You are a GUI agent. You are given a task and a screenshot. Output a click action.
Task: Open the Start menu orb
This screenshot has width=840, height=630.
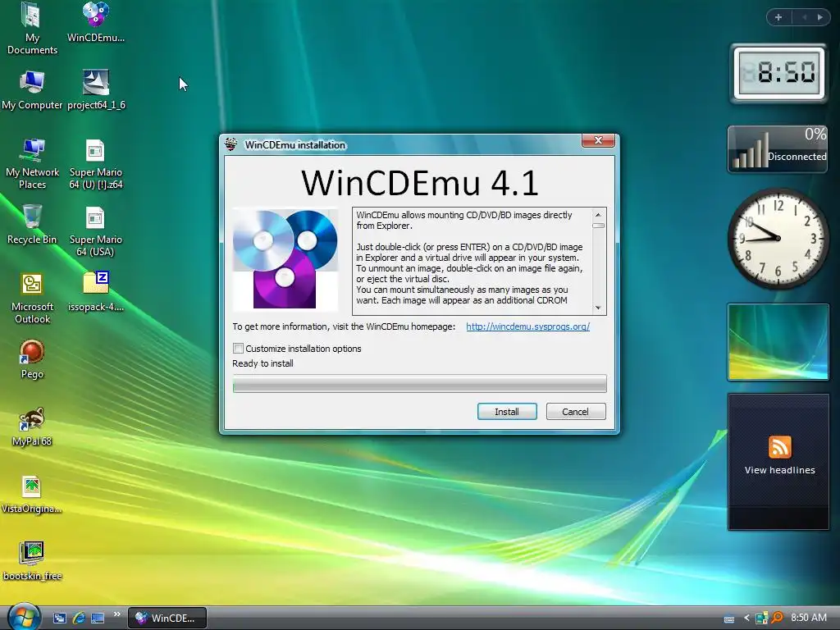(x=24, y=617)
